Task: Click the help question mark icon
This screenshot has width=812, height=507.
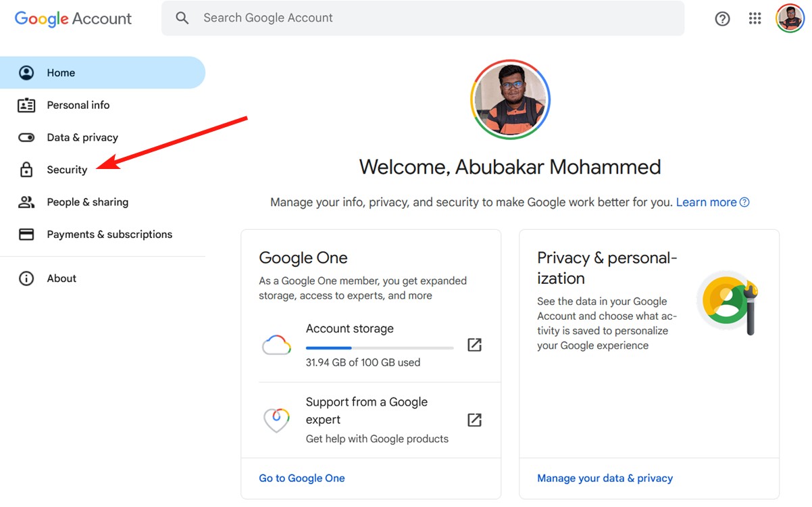Action: coord(722,18)
